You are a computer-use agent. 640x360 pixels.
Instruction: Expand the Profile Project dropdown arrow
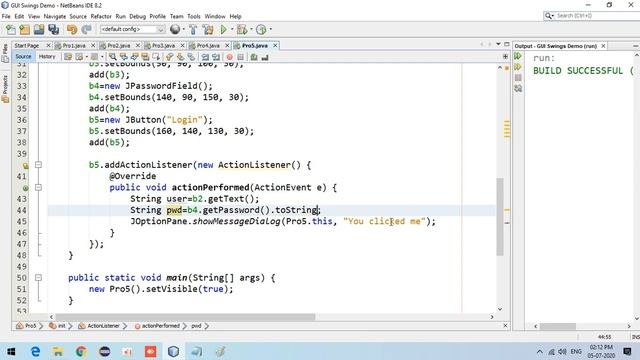pos(270,29)
